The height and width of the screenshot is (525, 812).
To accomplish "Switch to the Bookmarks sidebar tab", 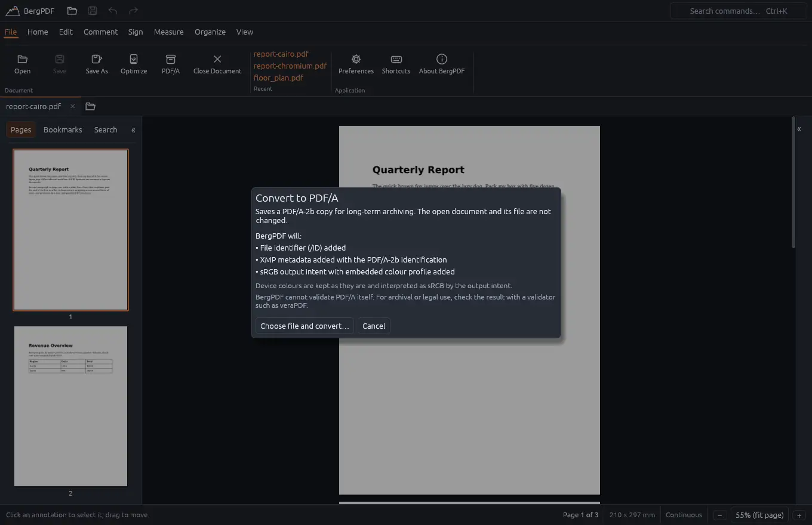I will click(63, 129).
